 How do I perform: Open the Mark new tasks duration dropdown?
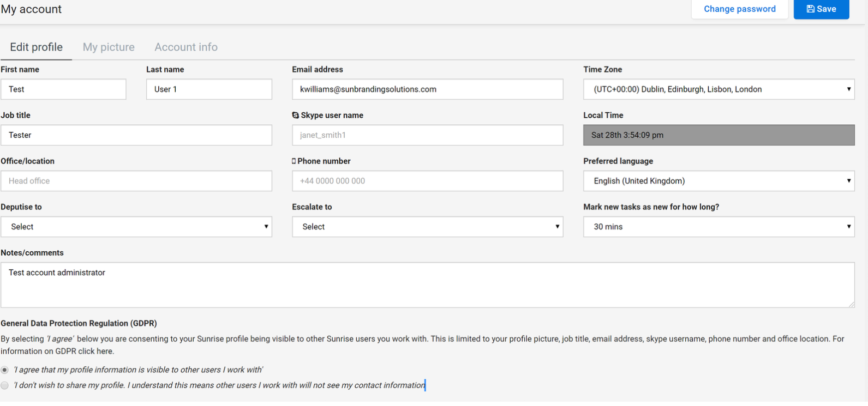(x=719, y=227)
